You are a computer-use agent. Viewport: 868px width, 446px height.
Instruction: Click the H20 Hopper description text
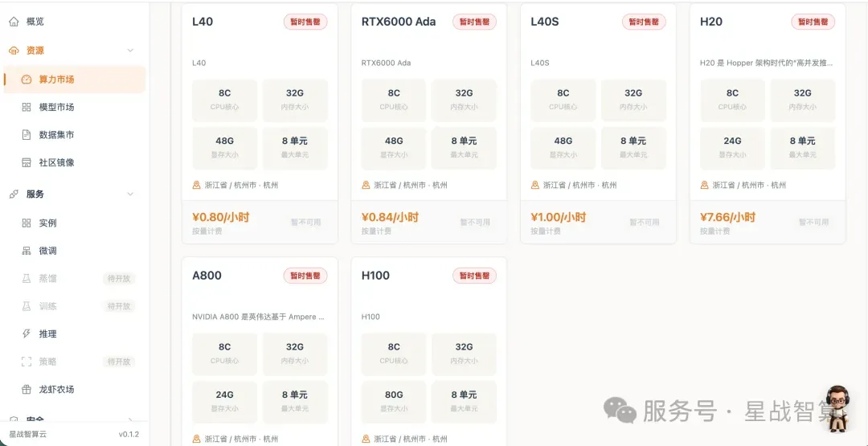coord(767,63)
